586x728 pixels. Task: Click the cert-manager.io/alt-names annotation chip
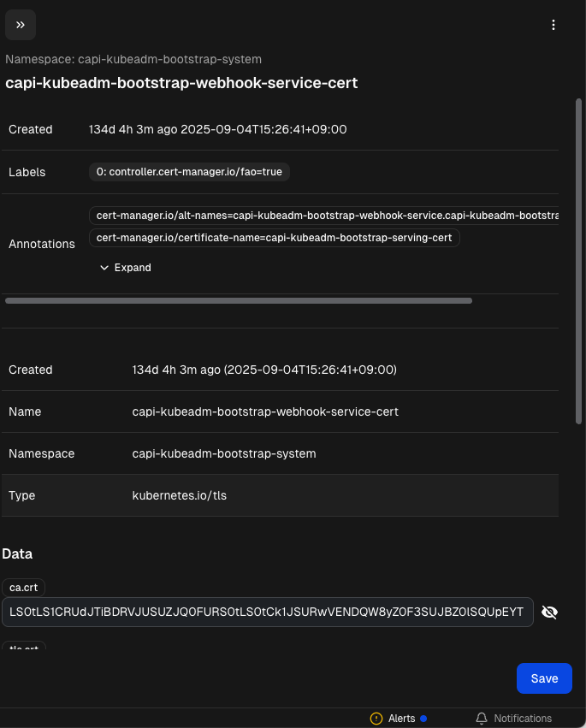325,216
